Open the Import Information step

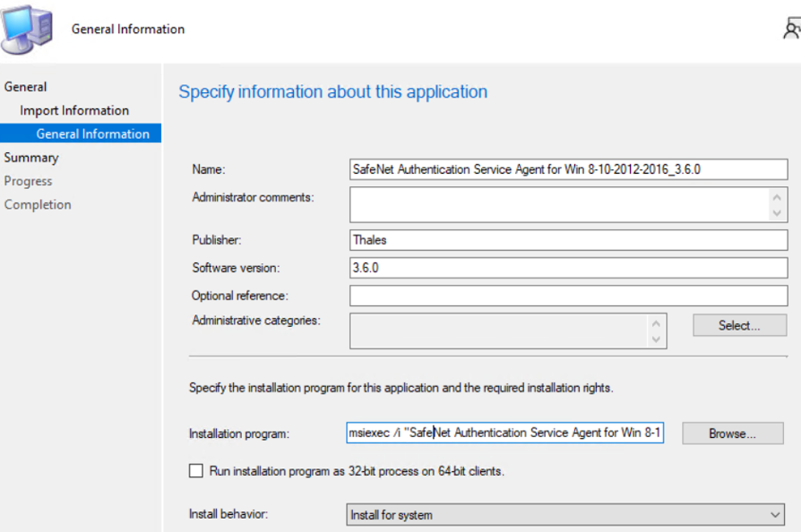74,110
